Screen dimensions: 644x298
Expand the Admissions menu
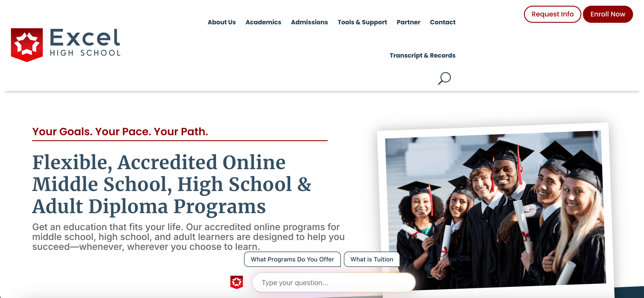pos(309,22)
